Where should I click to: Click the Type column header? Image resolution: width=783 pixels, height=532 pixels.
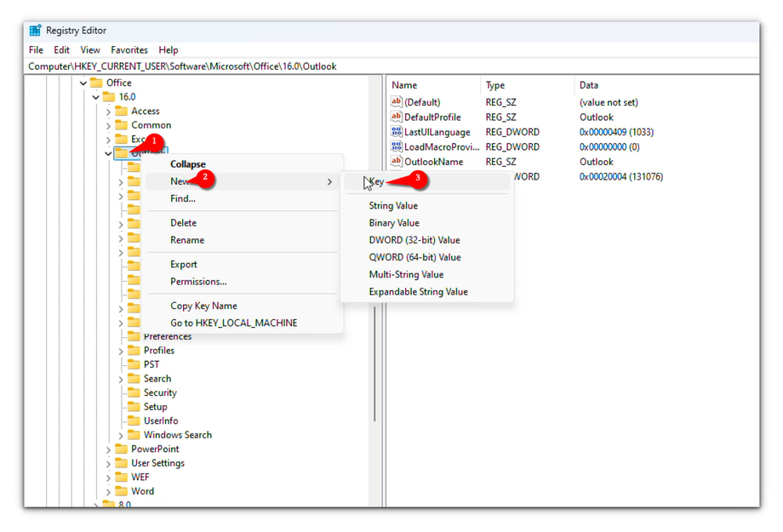pos(527,85)
